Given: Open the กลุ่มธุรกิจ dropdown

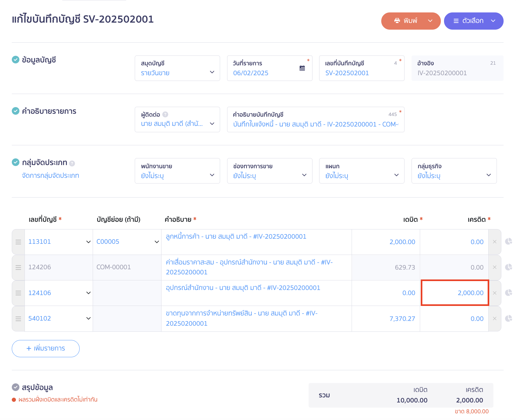Looking at the screenshot, I should pos(454,171).
